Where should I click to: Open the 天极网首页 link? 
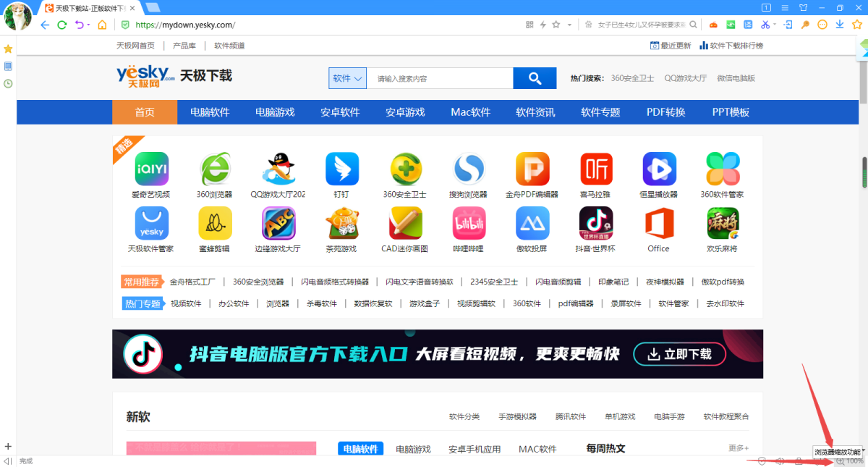[x=135, y=46]
